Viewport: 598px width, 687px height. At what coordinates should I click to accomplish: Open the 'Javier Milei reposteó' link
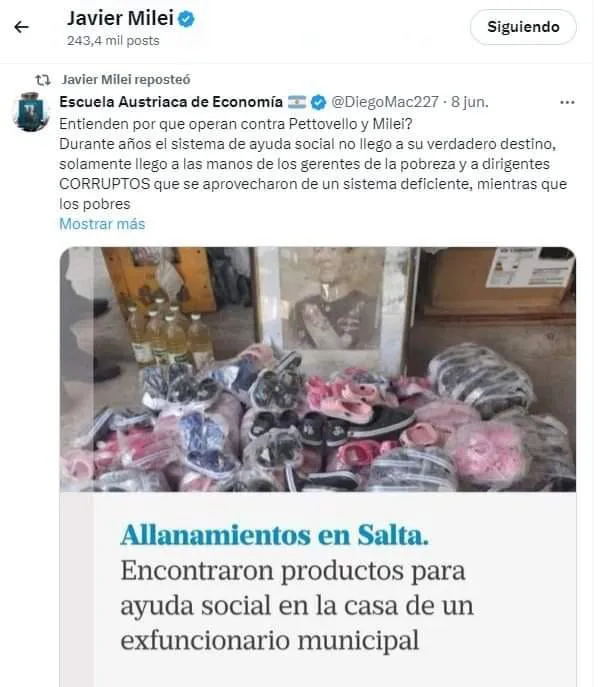pos(126,80)
